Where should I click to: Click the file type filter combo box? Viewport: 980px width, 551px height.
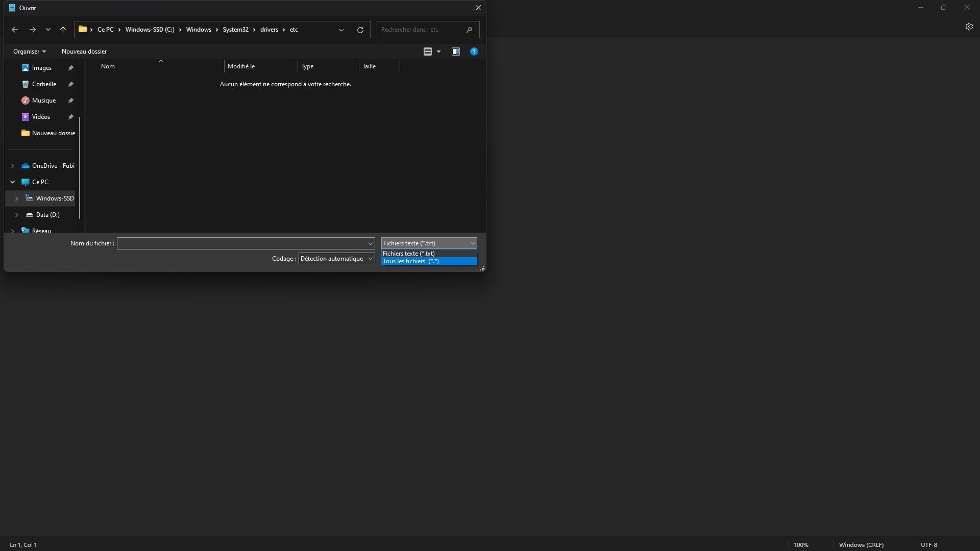tap(429, 243)
